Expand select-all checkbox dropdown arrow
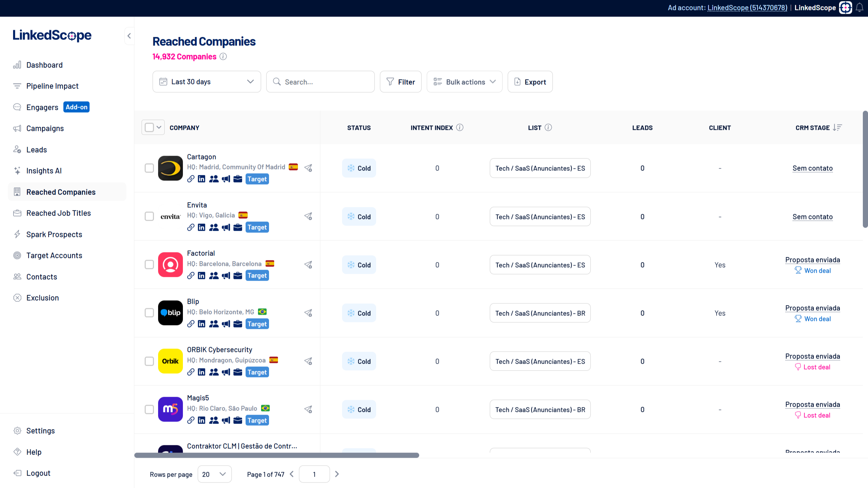868x488 pixels. 159,127
